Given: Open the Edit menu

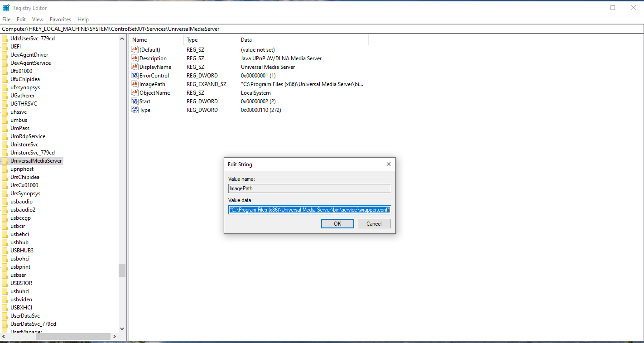Looking at the screenshot, I should pos(21,19).
